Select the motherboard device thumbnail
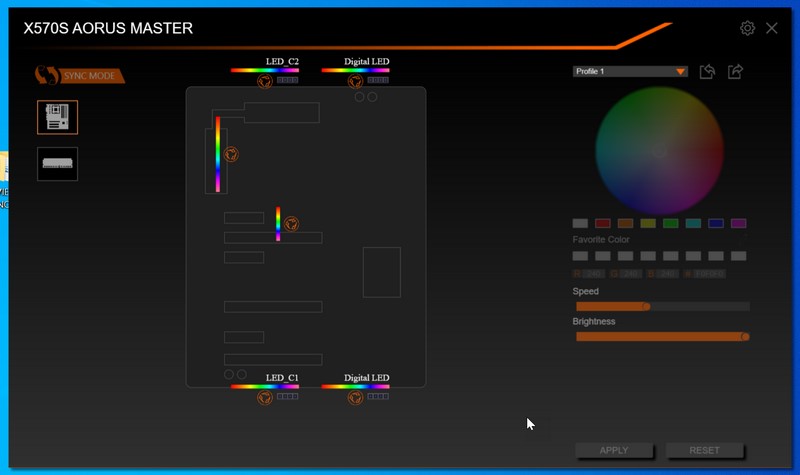 pos(58,117)
